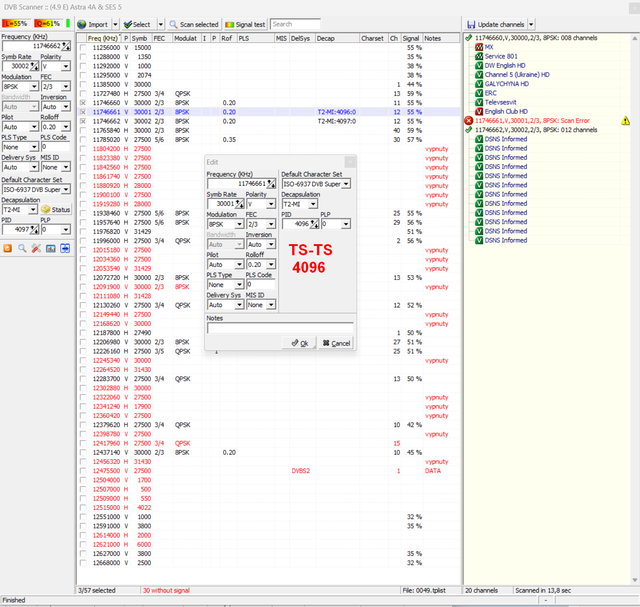Toggle checkbox for 11785020 V row

pos(83,140)
